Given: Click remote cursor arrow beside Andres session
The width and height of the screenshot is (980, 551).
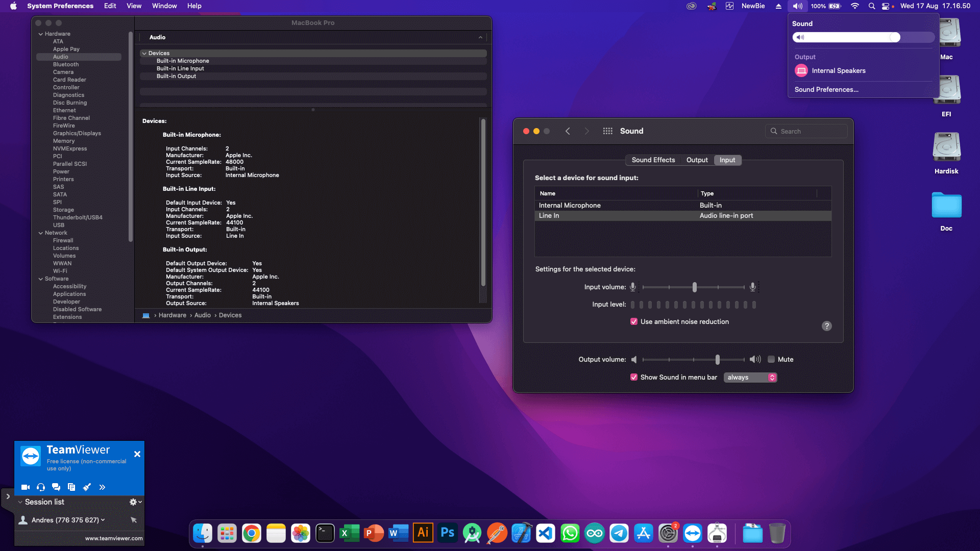Looking at the screenshot, I should [x=134, y=520].
